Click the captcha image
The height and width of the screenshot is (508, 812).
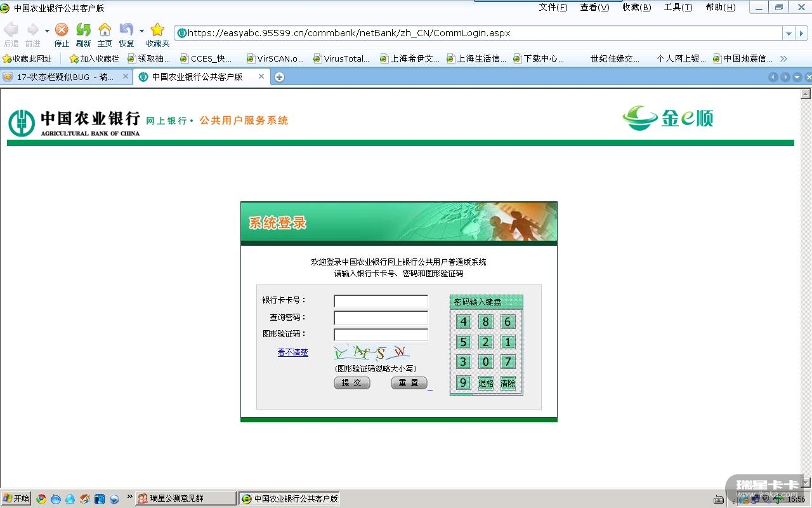point(372,352)
